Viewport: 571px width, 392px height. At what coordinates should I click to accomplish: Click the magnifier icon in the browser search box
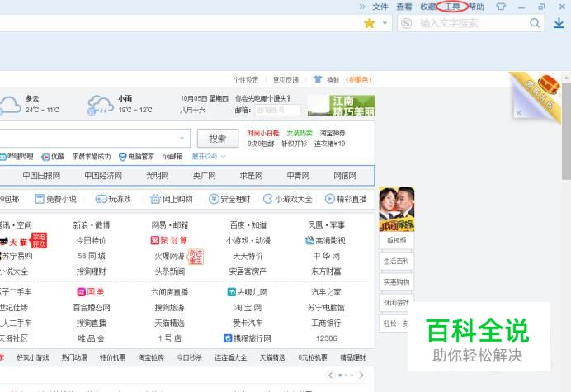(x=535, y=23)
